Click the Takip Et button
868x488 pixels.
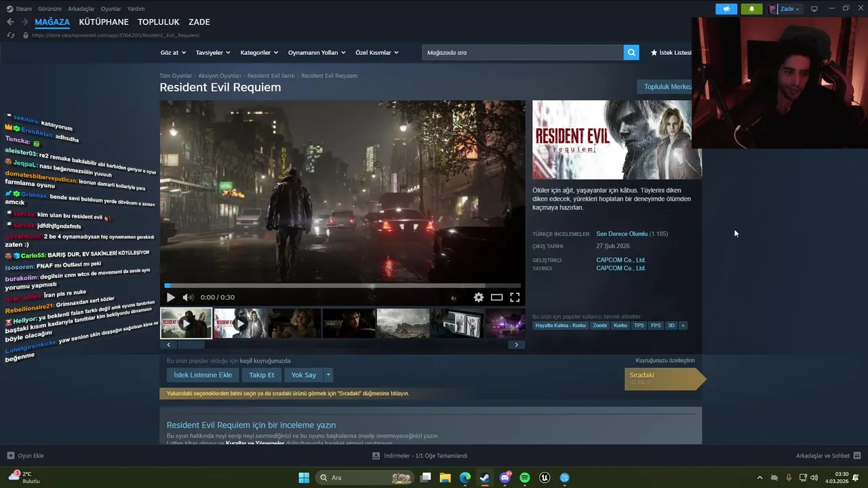[262, 375]
